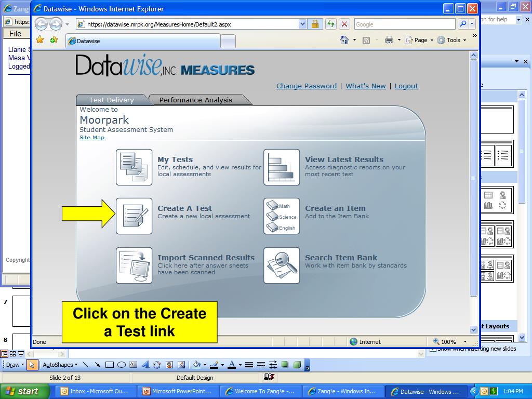Click the Text Box tool in Draw toolbar

pyautogui.click(x=134, y=365)
